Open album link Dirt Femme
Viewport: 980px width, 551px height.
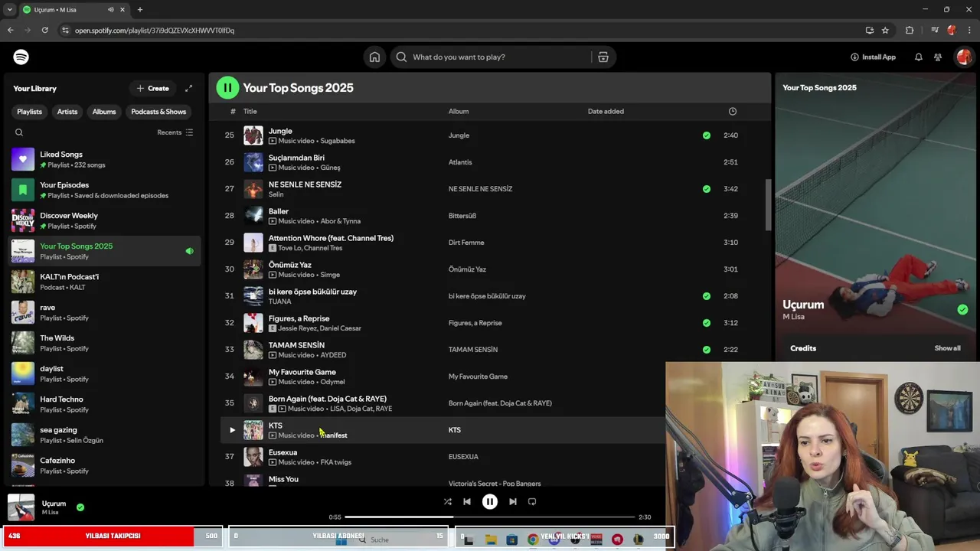pyautogui.click(x=466, y=243)
